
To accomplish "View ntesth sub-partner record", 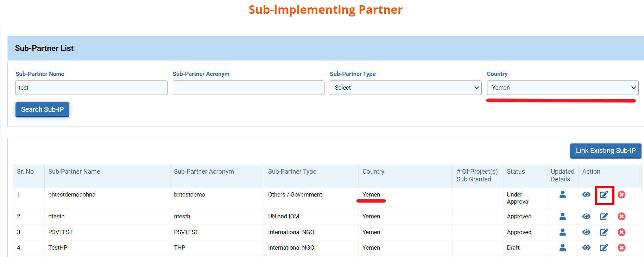I will click(586, 216).
